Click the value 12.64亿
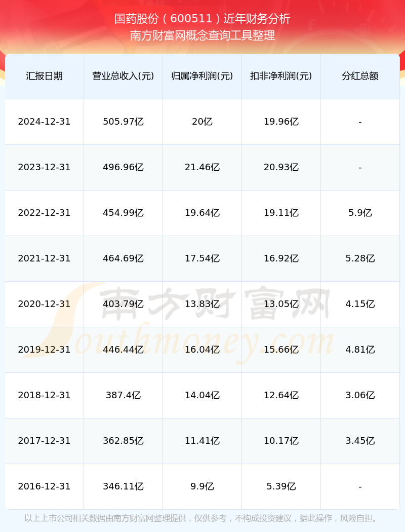The image size is (405, 532). [x=281, y=395]
